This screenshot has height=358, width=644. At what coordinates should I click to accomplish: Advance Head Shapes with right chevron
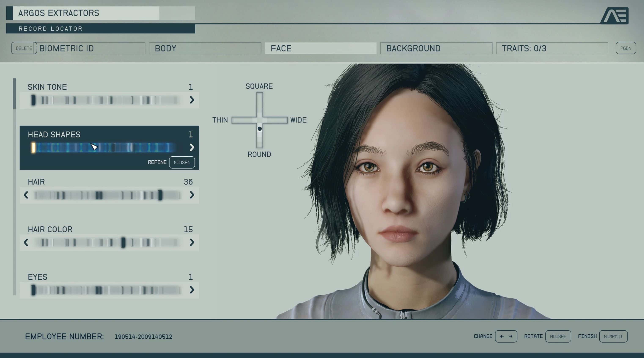point(192,147)
